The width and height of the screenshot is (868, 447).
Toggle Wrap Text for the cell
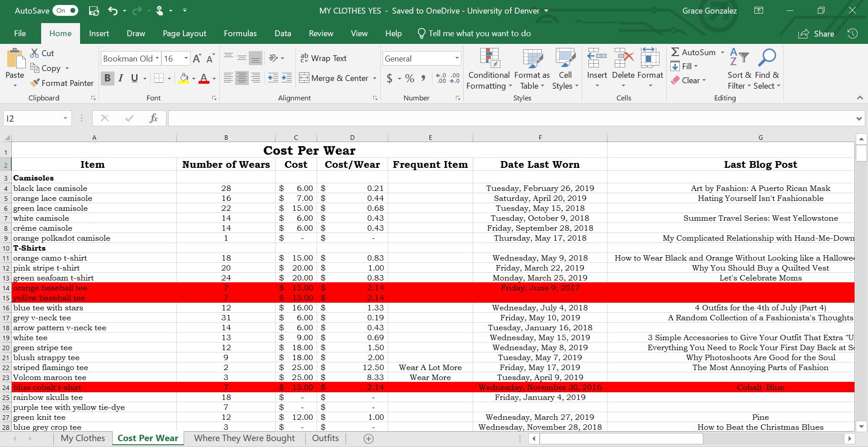tap(323, 58)
